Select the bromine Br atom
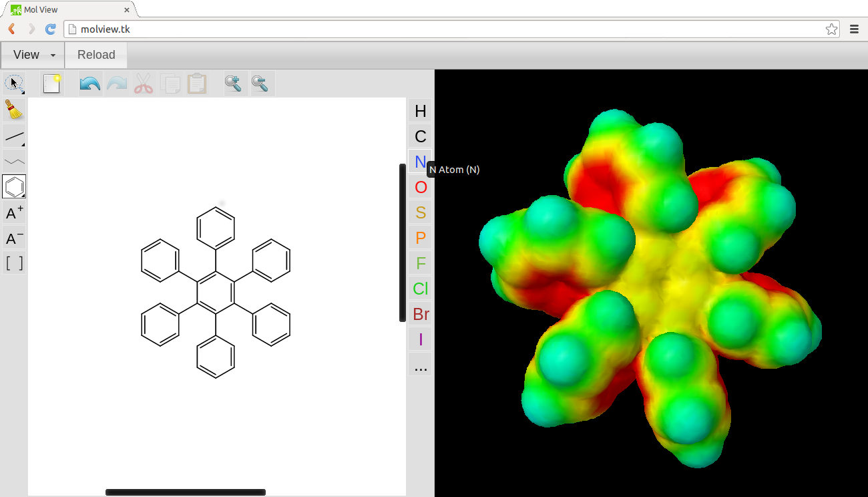Screen dimensions: 868x497 point(421,314)
